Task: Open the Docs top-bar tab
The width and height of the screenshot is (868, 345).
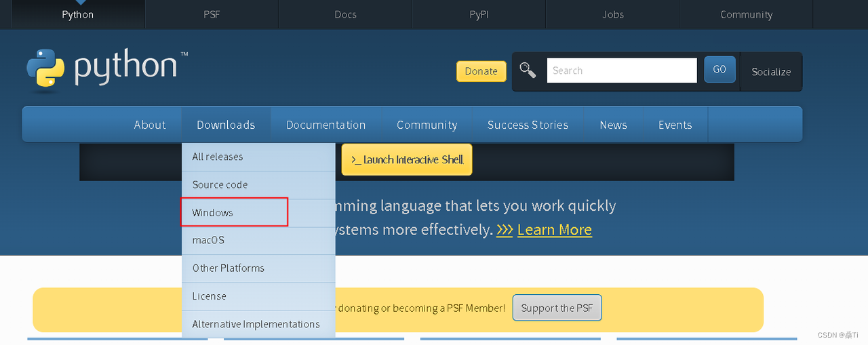Action: point(345,14)
